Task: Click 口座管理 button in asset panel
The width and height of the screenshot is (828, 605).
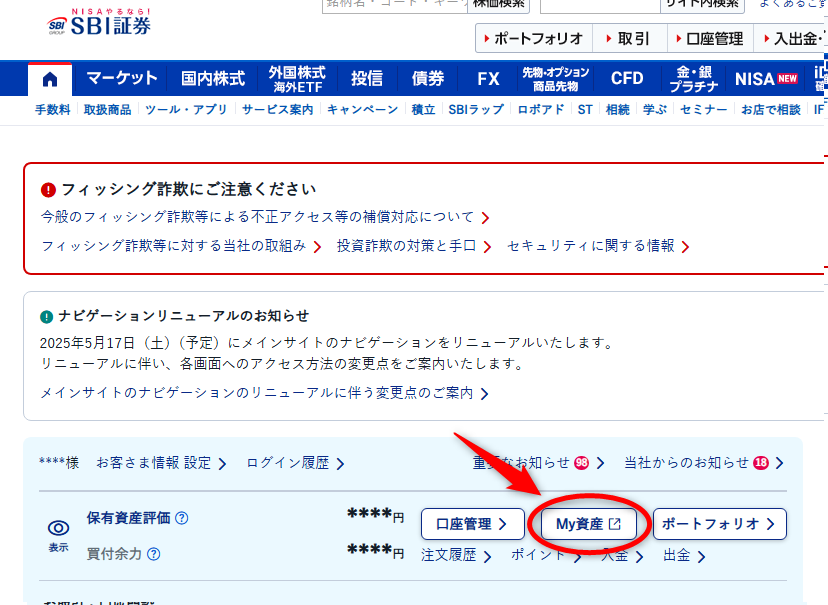Action: click(x=473, y=524)
